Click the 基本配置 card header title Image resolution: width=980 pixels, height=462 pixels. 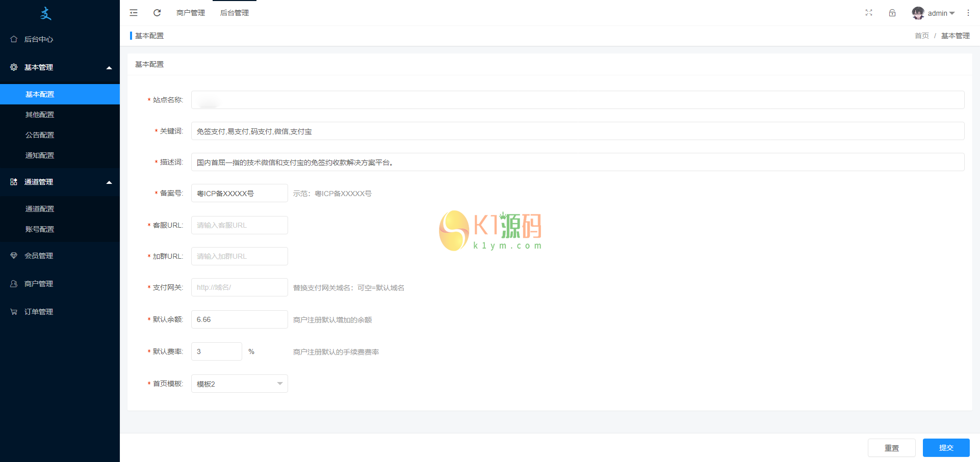tap(149, 64)
